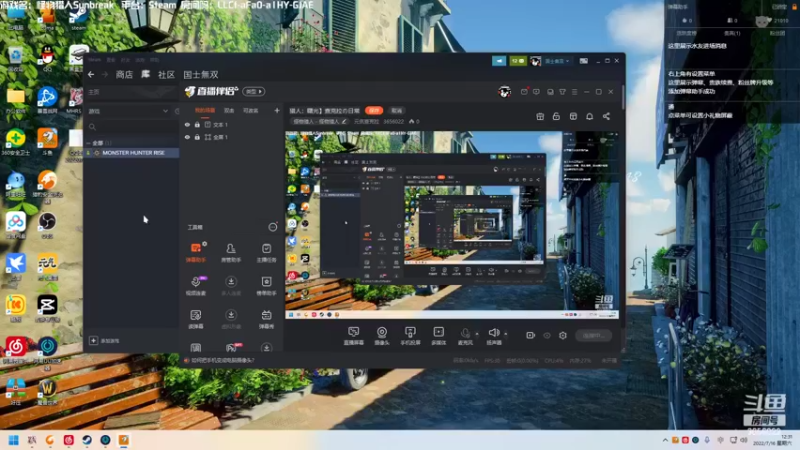Select MONSTER HUNTER RISE in library
Viewport: 800px width, 450px height.
click(x=133, y=153)
